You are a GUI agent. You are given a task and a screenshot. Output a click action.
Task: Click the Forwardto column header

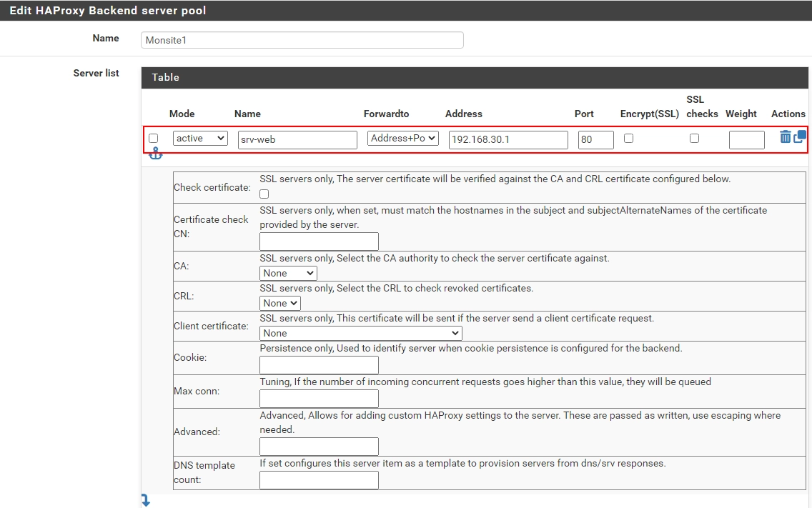(386, 114)
